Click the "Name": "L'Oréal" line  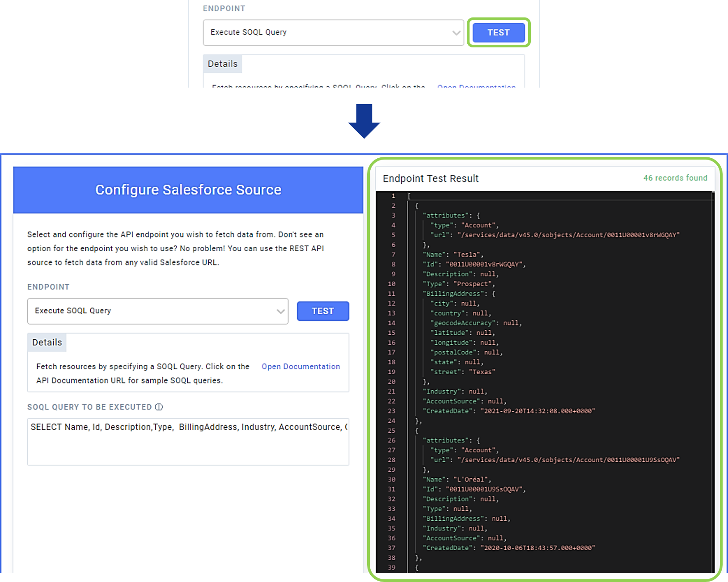[x=457, y=480]
